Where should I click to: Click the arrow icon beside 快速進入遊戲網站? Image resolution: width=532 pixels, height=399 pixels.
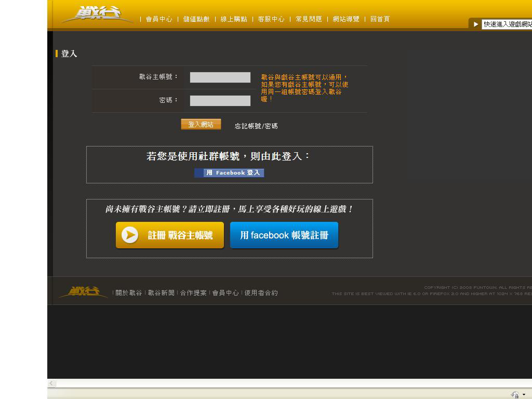476,24
